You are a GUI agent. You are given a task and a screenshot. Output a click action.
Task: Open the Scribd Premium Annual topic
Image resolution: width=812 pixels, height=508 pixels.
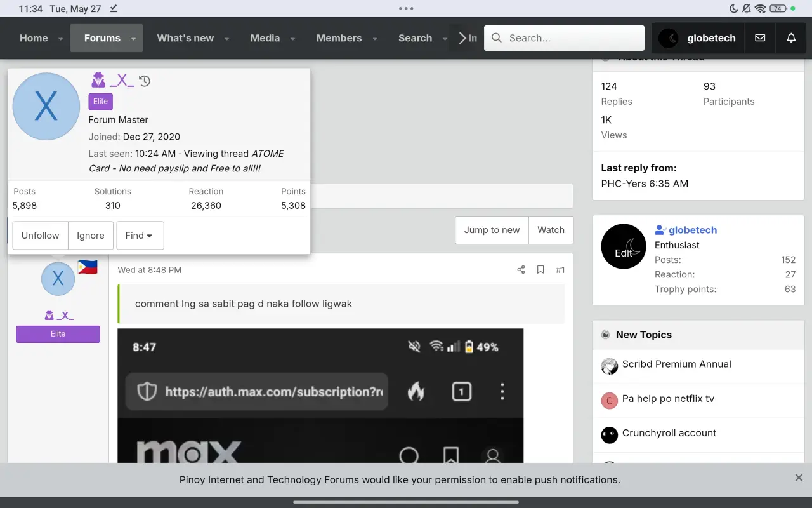[676, 364]
